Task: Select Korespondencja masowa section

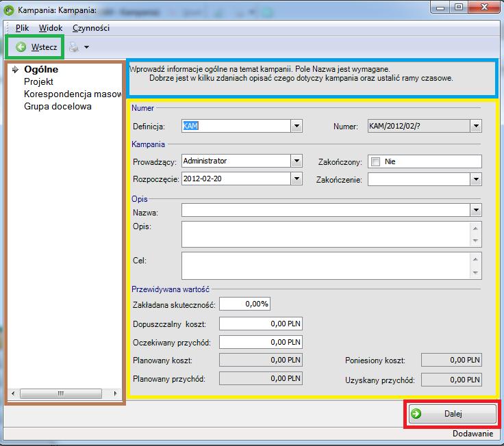Action: coord(73,94)
